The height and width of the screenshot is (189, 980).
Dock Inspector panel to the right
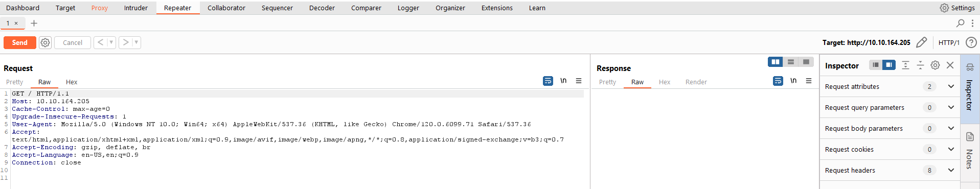889,65
